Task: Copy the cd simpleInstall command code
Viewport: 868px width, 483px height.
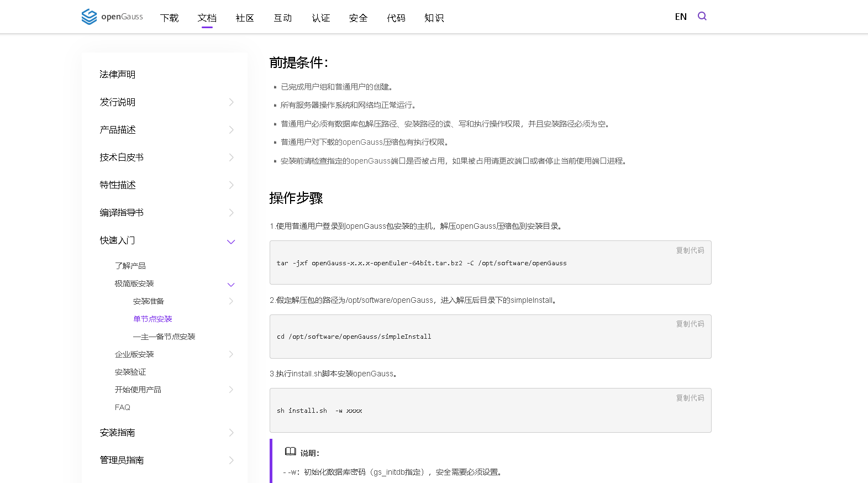Action: pos(690,324)
